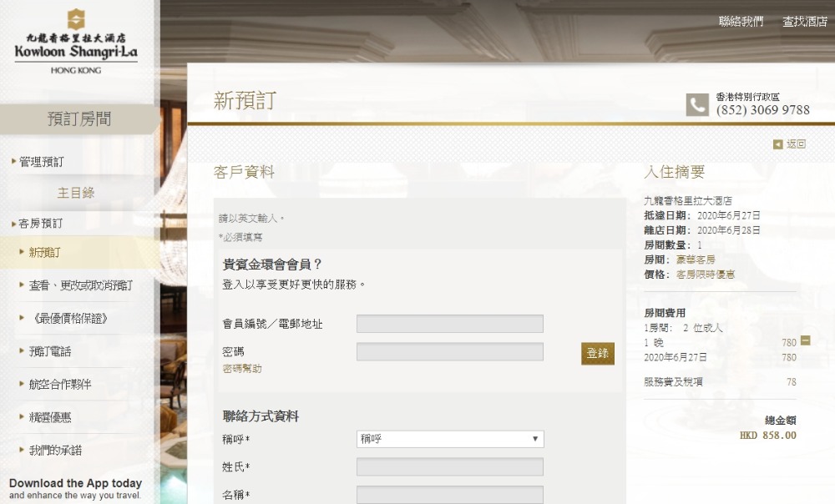The width and height of the screenshot is (835, 504).
Task: Expand 管理預訂 in the sidebar
Action: [x=41, y=161]
